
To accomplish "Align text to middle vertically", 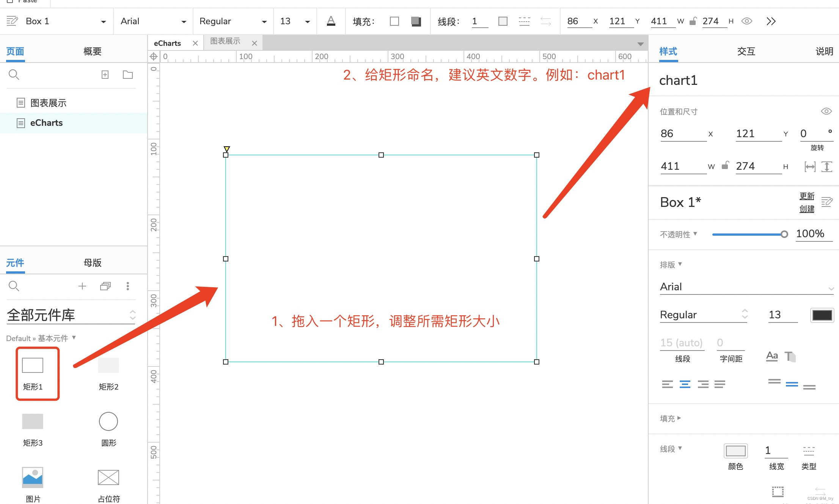I will (x=792, y=385).
